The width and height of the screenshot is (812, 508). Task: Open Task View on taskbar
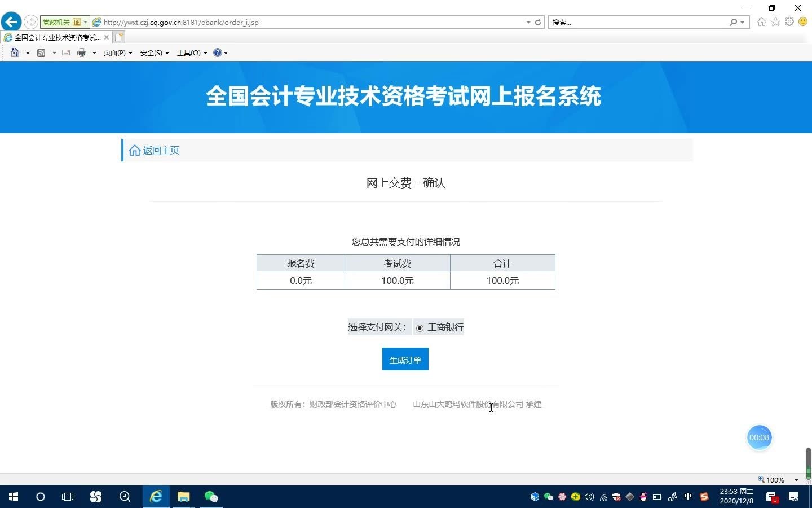(68, 497)
